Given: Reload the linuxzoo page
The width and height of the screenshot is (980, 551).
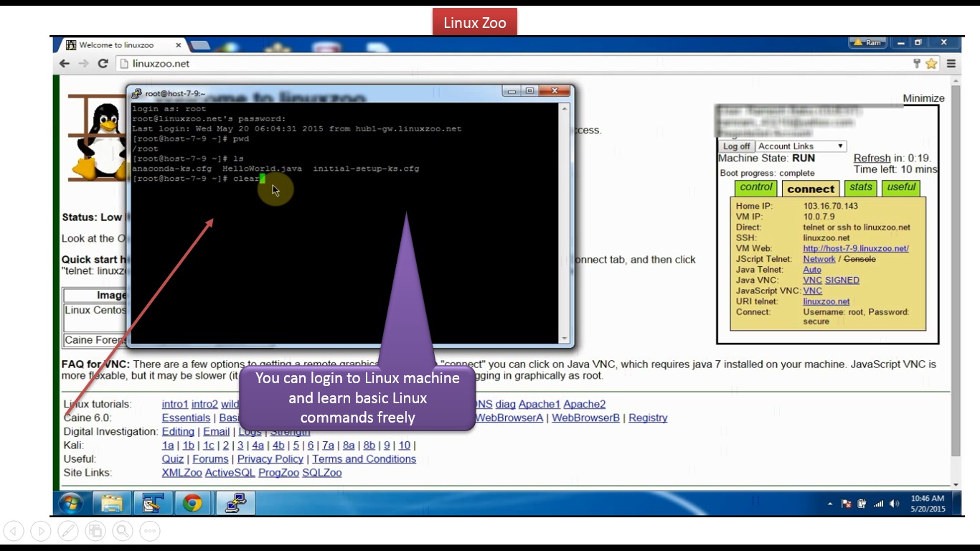Looking at the screenshot, I should coord(103,63).
